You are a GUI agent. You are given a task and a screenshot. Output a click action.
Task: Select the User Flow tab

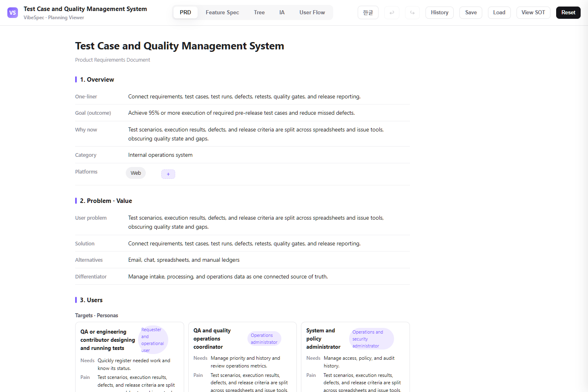[312, 12]
